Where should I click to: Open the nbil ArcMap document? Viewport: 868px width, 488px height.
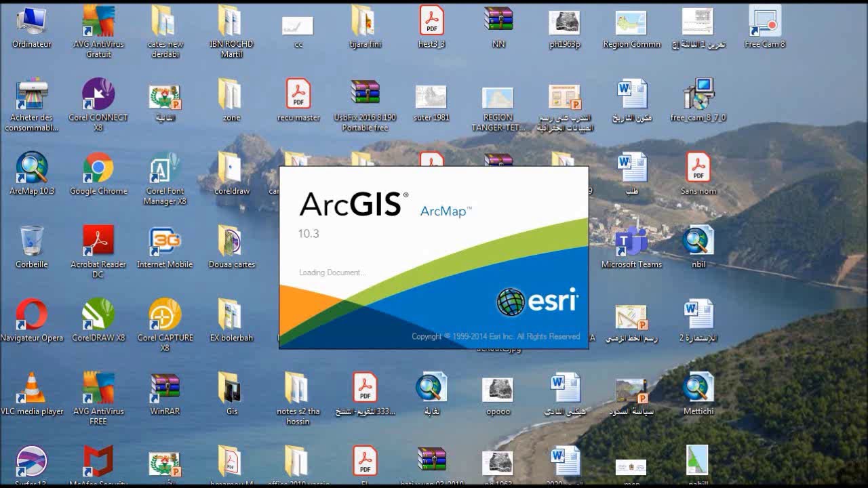698,241
